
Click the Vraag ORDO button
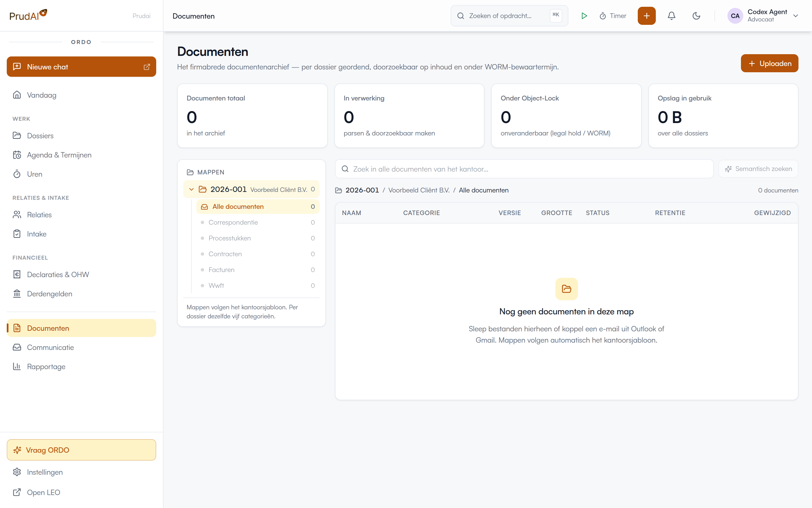81,450
